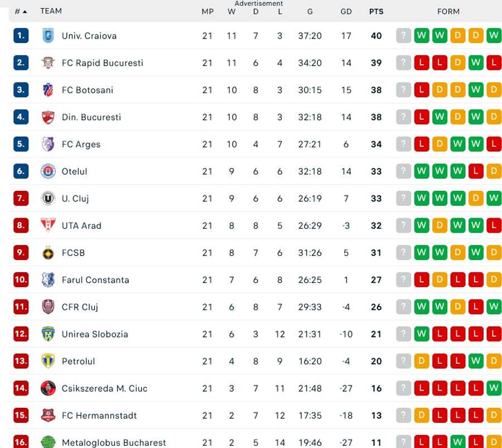This screenshot has width=502, height=448.
Task: Sort standings by GD column header
Action: [346, 11]
